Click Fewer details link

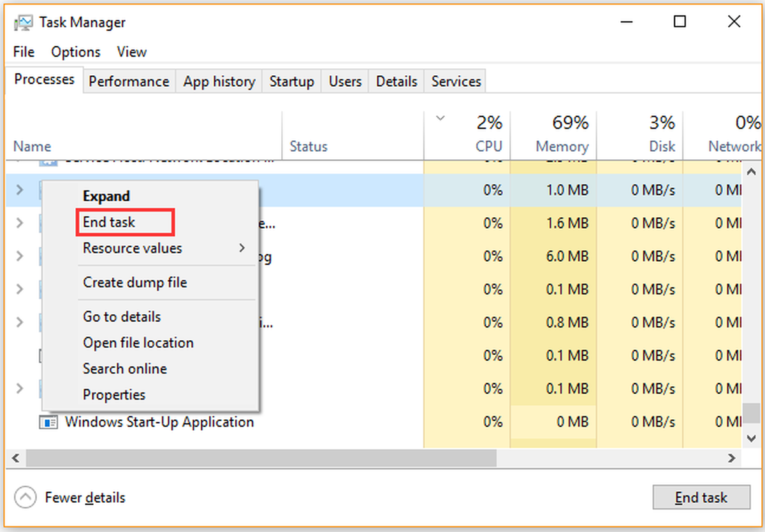(85, 498)
